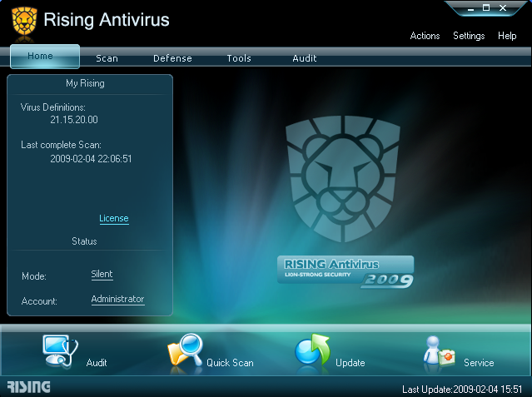The image size is (532, 397).
Task: Maximize the Rising Antivirus window
Action: [486, 7]
